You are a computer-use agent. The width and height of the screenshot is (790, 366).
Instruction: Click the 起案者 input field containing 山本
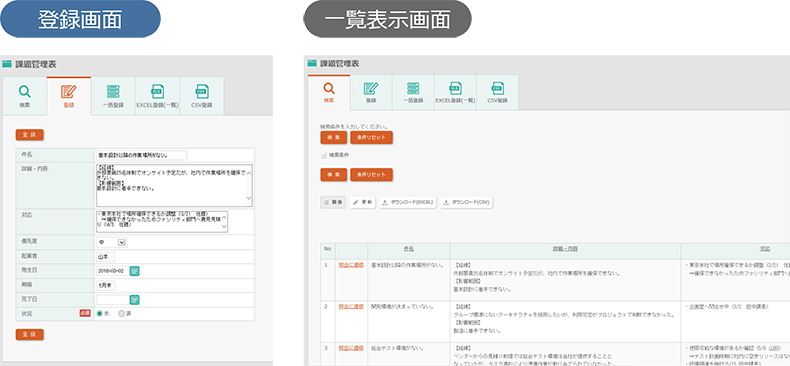106,257
